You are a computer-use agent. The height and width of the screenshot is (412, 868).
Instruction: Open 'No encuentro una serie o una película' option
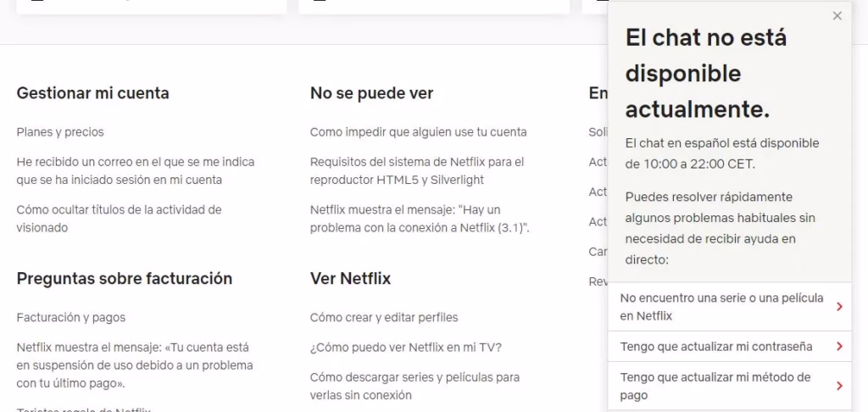730,307
